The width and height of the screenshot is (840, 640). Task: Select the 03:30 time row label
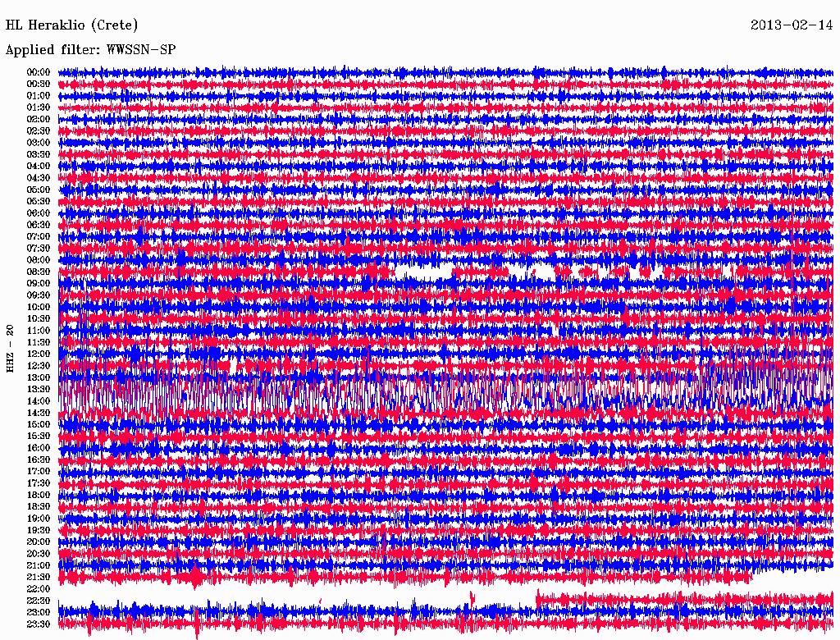39,154
